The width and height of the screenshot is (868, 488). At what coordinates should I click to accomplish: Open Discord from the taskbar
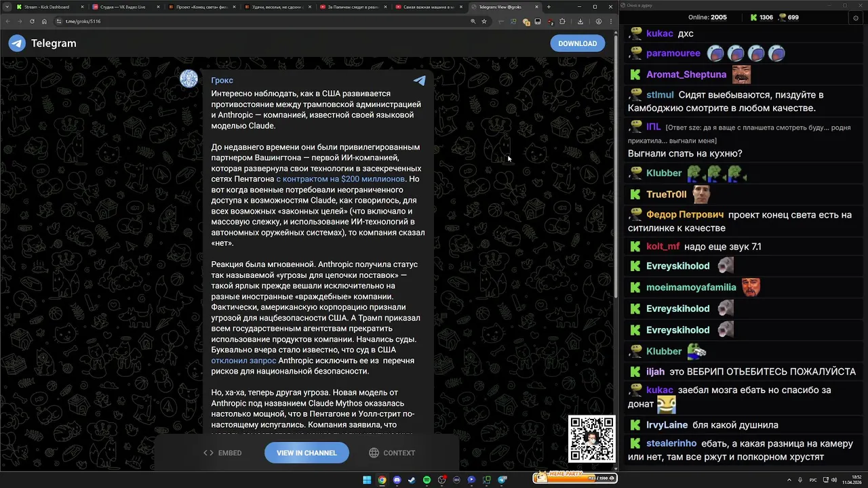397,480
